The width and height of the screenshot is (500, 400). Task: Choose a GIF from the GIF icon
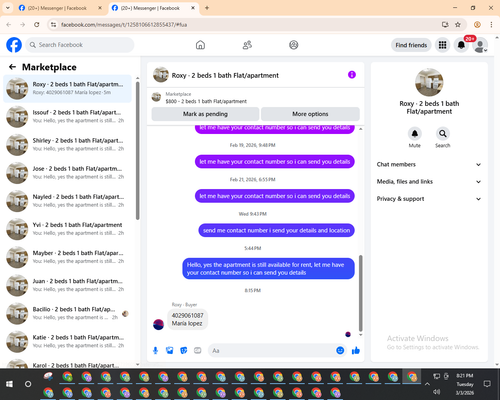(198, 350)
